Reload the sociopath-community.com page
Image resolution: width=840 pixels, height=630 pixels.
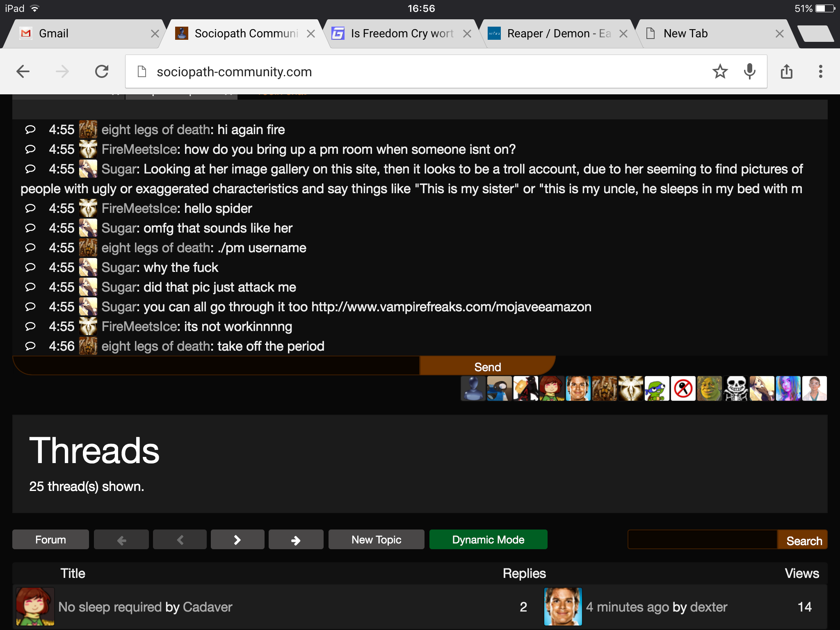(102, 72)
